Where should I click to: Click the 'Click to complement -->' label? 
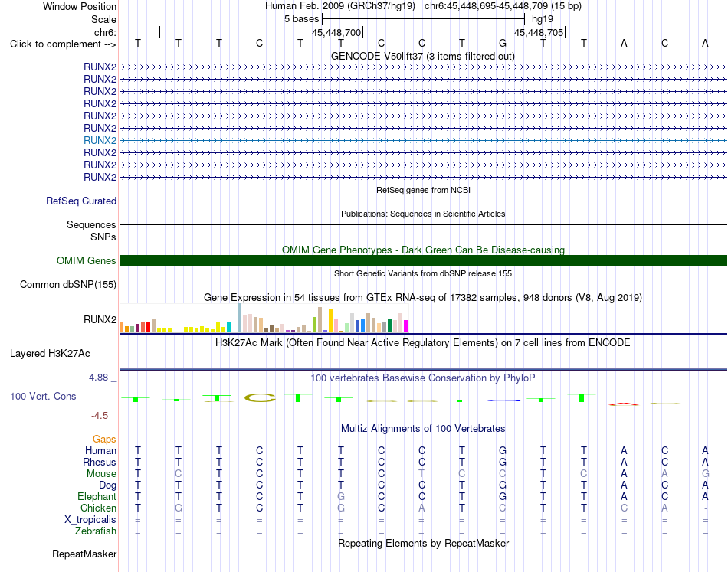(x=63, y=44)
